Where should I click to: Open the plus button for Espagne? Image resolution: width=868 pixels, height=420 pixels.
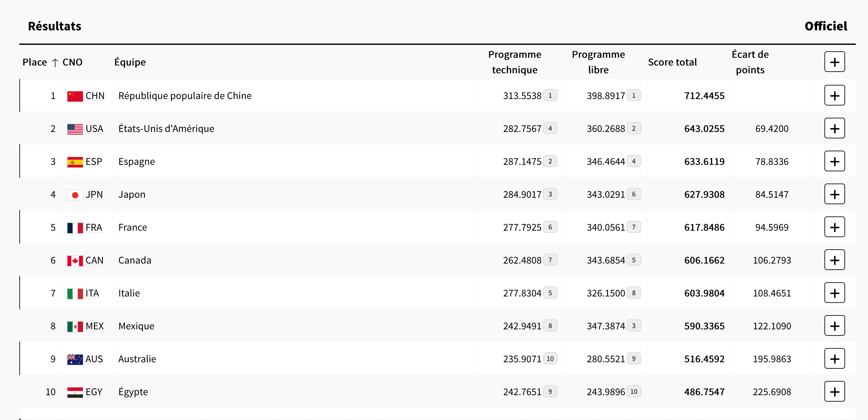click(834, 161)
